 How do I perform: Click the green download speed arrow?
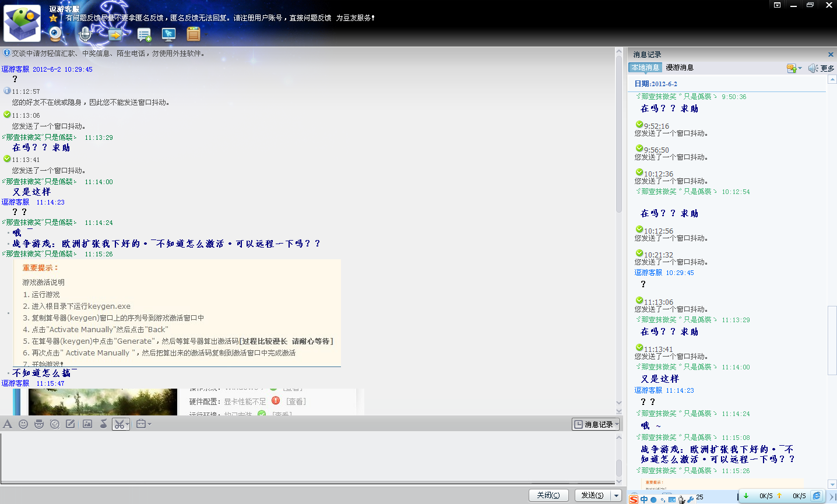pyautogui.click(x=746, y=496)
